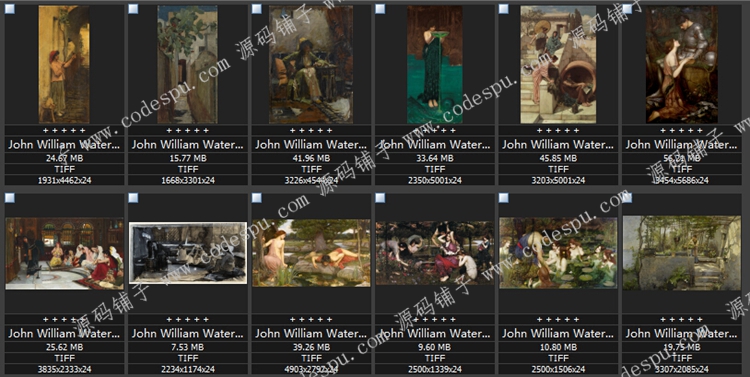Select the 3203x5001x24 painting thumbnail
The image size is (750, 377).
tap(558, 64)
